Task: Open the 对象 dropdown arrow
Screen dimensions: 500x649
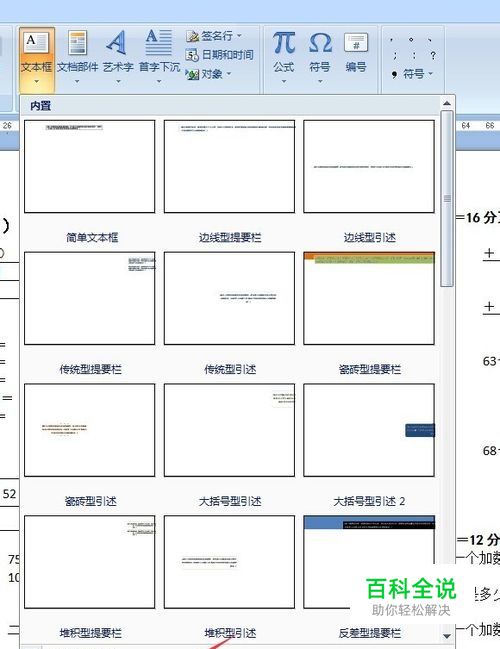Action: (228, 74)
